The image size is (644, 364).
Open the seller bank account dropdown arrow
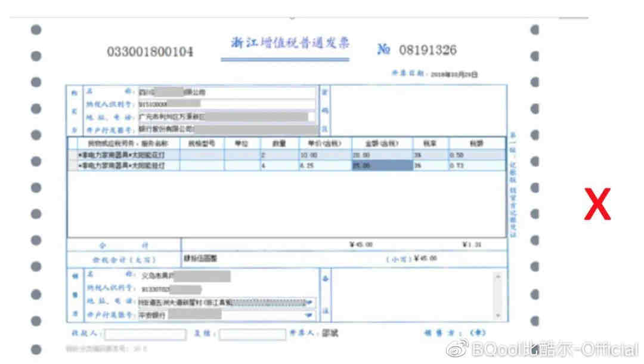[309, 315]
